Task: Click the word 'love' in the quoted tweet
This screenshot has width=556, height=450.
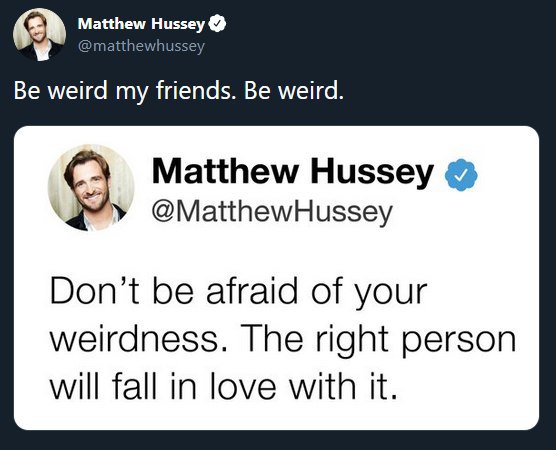Action: pyautogui.click(x=243, y=386)
